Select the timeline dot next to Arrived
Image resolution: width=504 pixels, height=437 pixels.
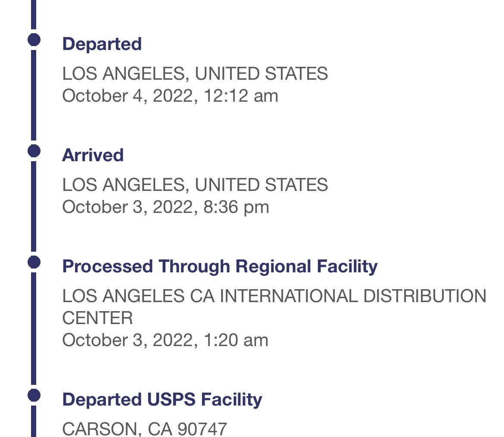34,151
